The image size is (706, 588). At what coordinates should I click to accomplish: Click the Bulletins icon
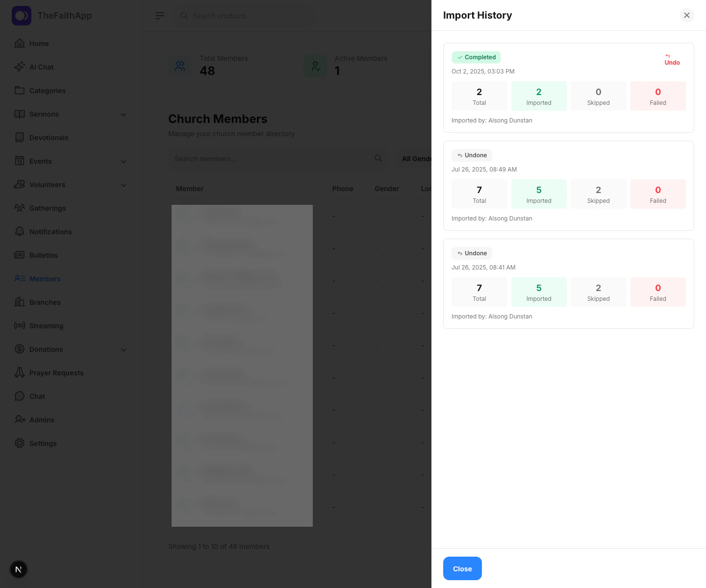(x=20, y=255)
